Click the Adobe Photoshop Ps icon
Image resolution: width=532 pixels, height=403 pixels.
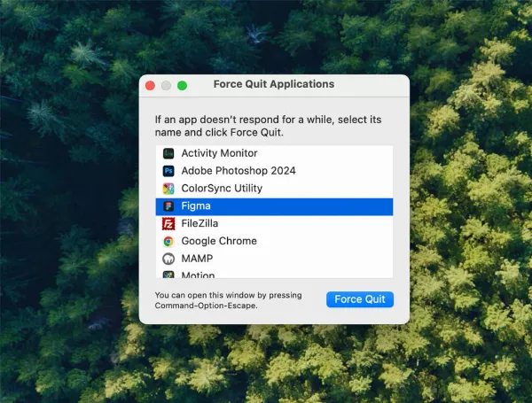pos(168,171)
